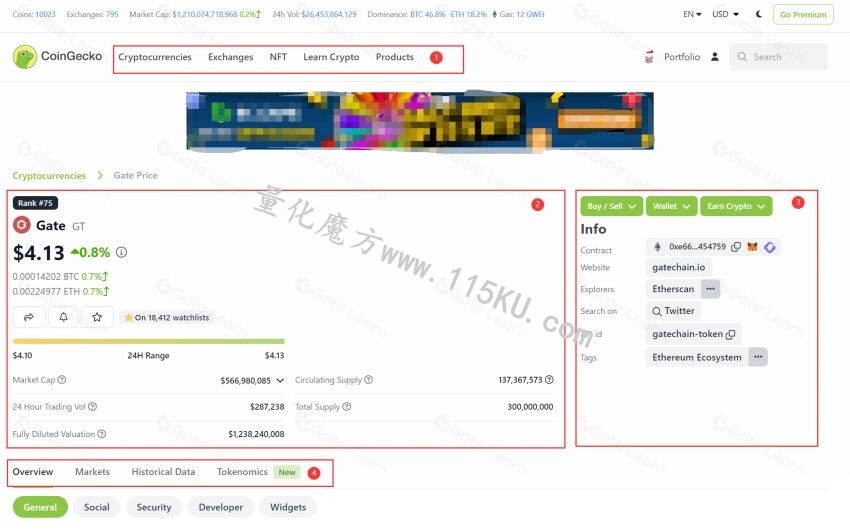Click the Portfolio gift icon
This screenshot has height=531, width=850.
(x=649, y=56)
